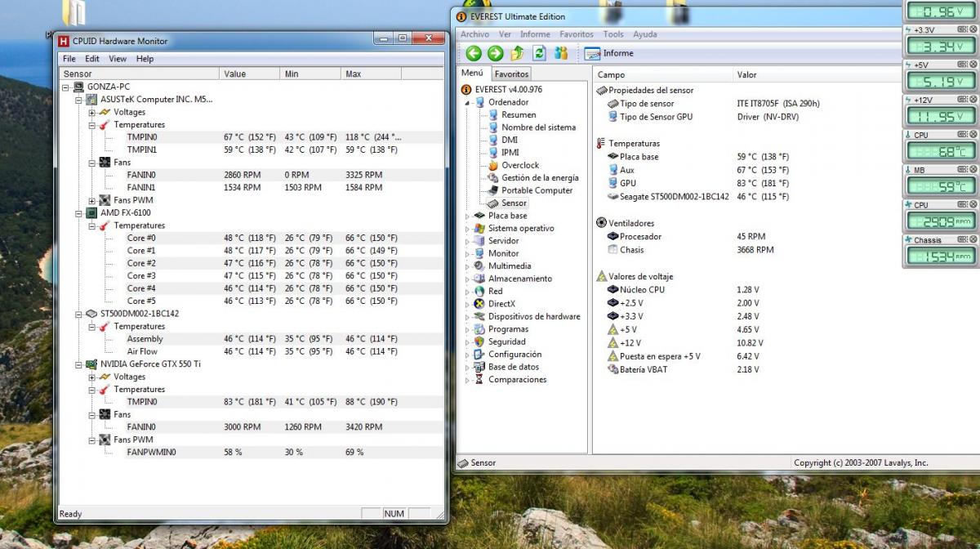Open Help menu in CPUID Hardware Monitor

coord(145,59)
